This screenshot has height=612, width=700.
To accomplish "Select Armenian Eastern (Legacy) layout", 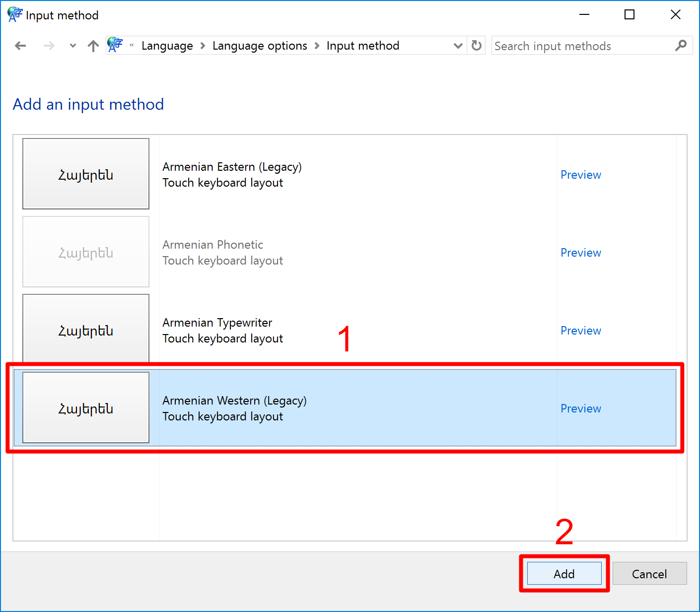I will (232, 174).
